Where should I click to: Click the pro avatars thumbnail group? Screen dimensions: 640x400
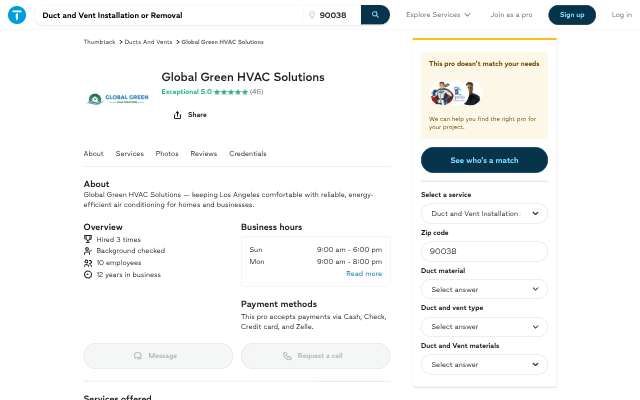455,93
